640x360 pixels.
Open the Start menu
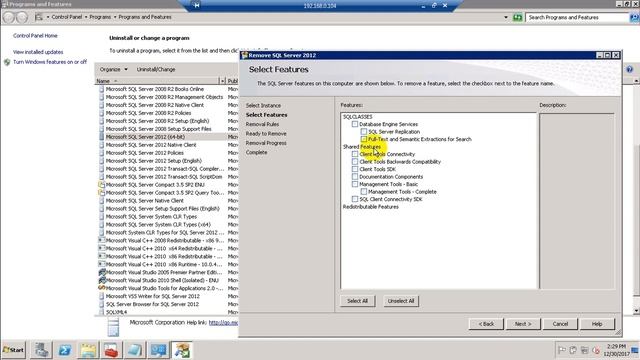(13, 350)
